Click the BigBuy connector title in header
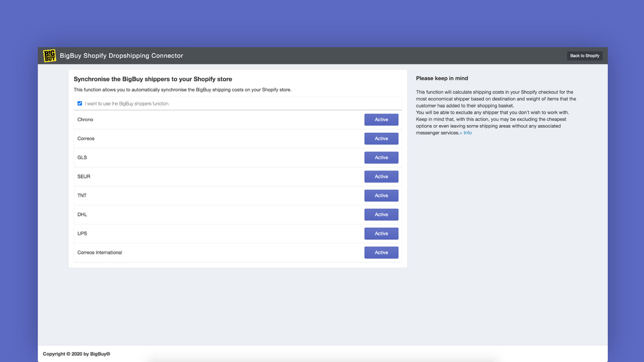The image size is (644, 362). 121,55
